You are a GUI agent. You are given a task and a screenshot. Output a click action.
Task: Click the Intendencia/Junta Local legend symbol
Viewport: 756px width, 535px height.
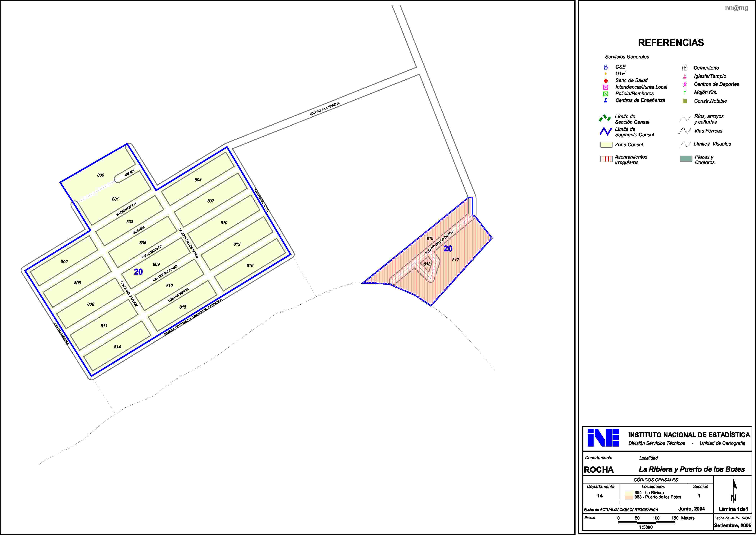[x=605, y=87]
